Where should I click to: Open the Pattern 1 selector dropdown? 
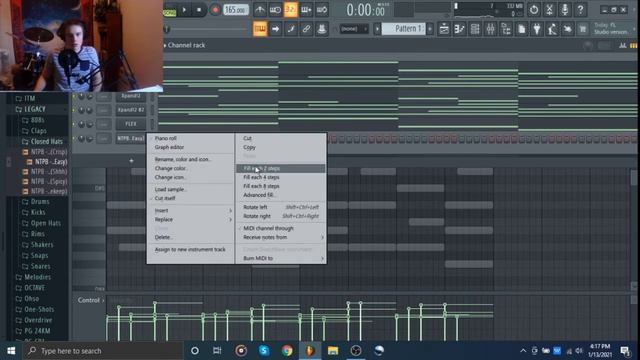(404, 29)
